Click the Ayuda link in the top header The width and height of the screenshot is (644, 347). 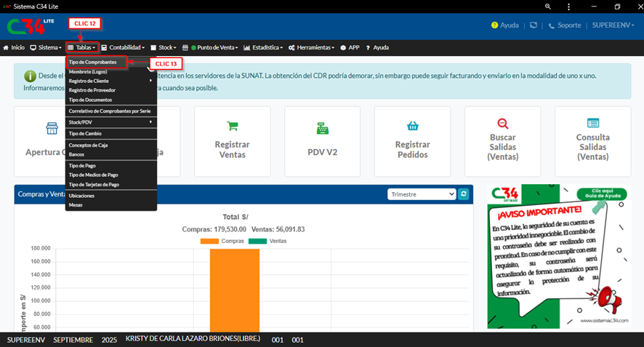point(504,25)
